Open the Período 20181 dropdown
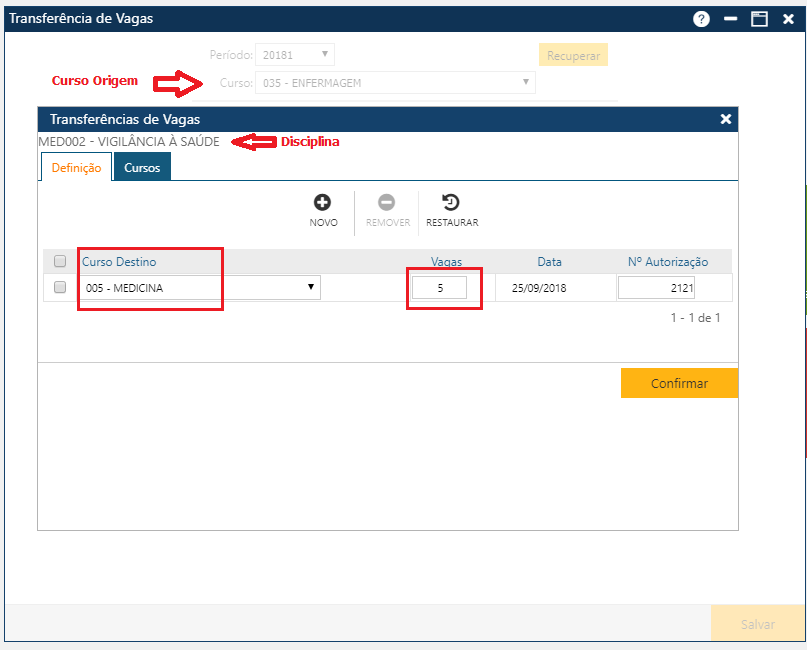This screenshot has height=650, width=807. tap(295, 55)
